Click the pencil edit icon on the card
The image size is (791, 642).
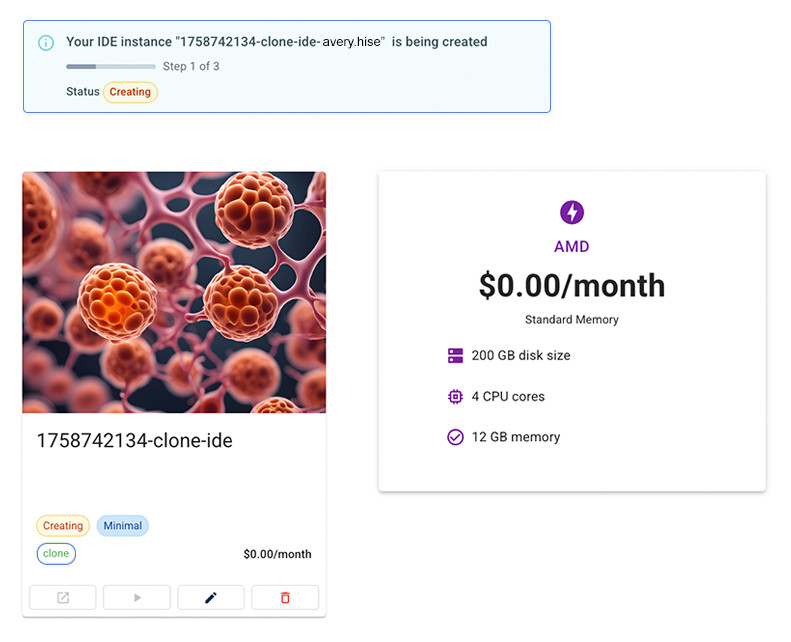pos(211,598)
